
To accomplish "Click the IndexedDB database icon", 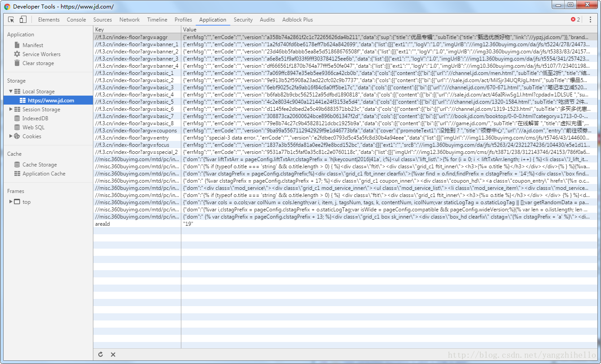I will [17, 118].
